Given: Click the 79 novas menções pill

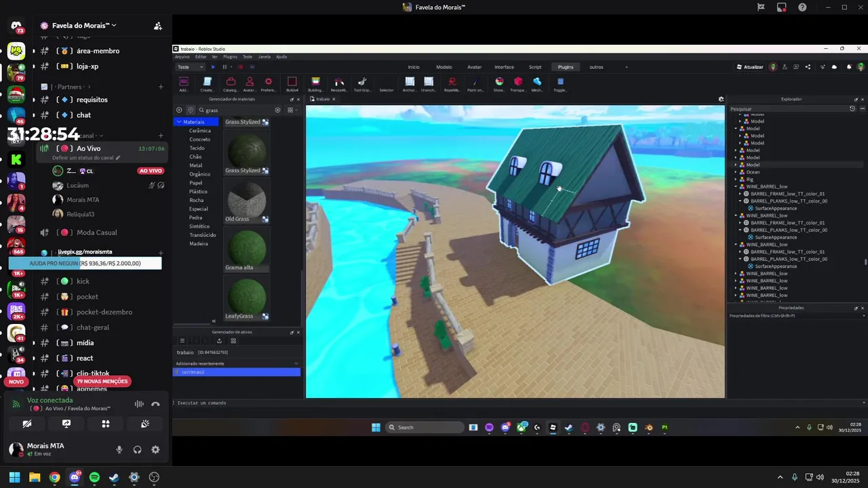Looking at the screenshot, I should [102, 382].
